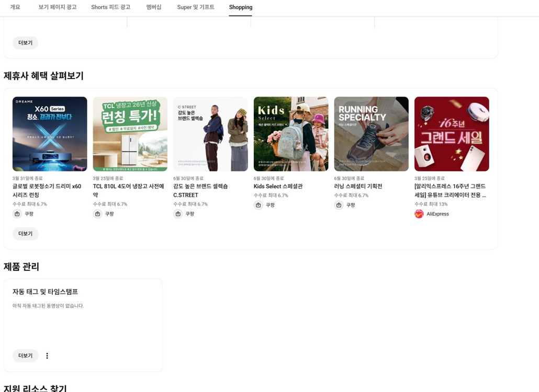Screen dimensions: 539x392
Task: Select the Shorts 피드 광고 tab
Action: point(111,7)
